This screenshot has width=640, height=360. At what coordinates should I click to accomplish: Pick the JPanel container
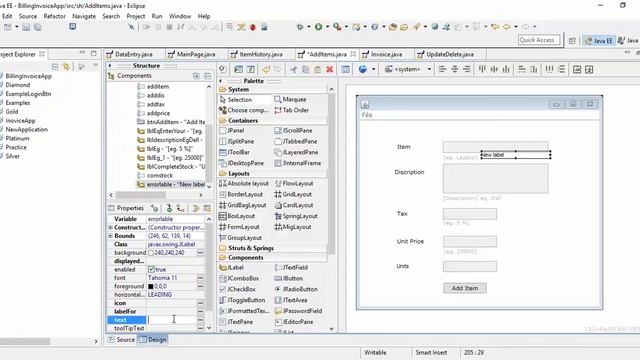click(232, 131)
